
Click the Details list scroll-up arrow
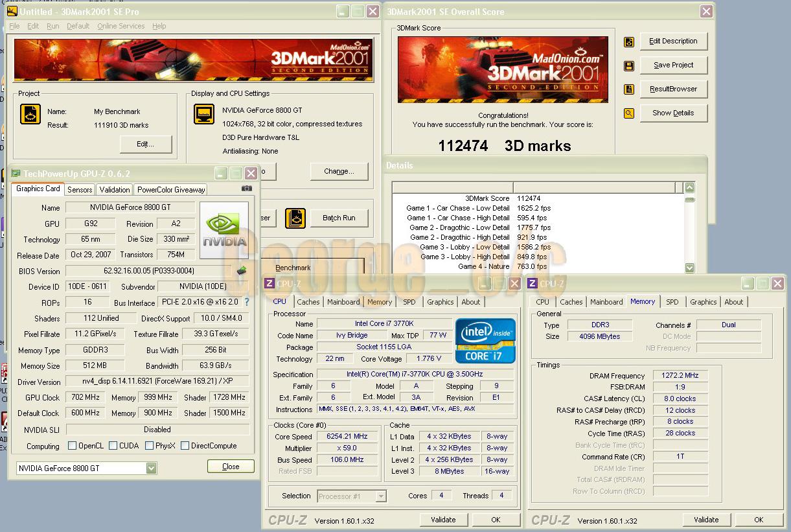(689, 187)
